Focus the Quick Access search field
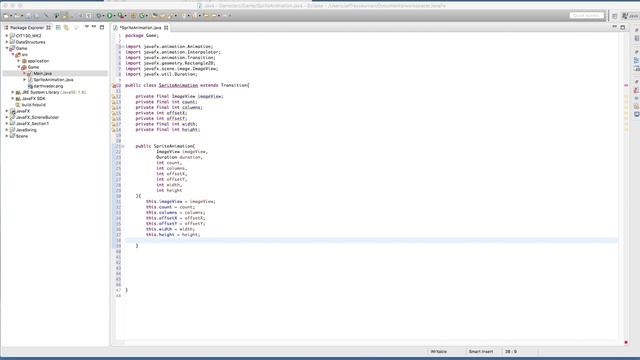The width and height of the screenshot is (640, 360). point(587,16)
